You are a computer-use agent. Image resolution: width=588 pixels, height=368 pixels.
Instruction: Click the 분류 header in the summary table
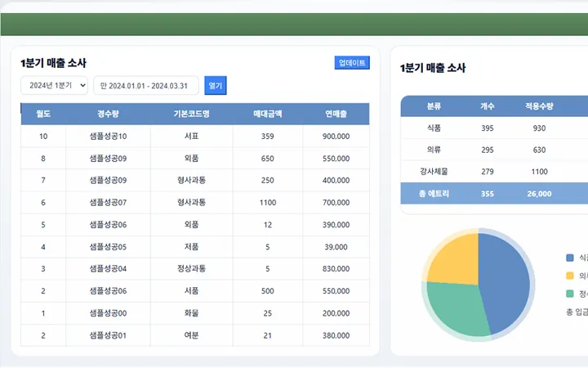tap(434, 106)
